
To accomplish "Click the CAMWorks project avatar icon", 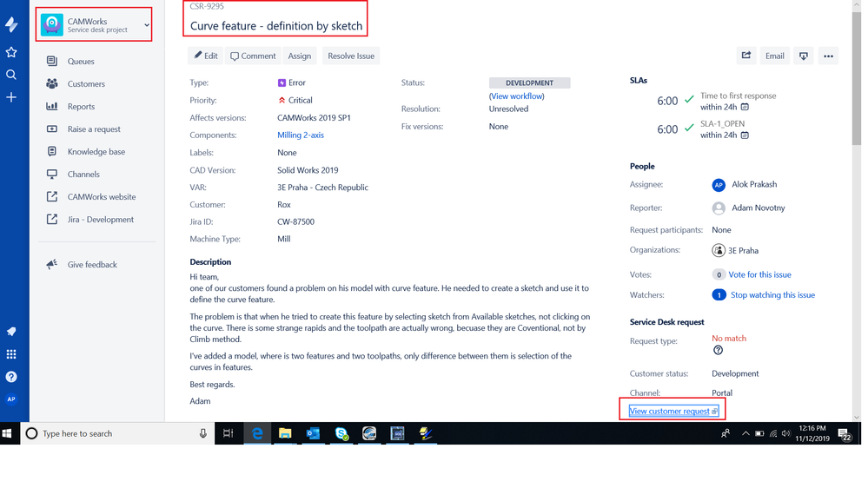I will click(x=52, y=25).
